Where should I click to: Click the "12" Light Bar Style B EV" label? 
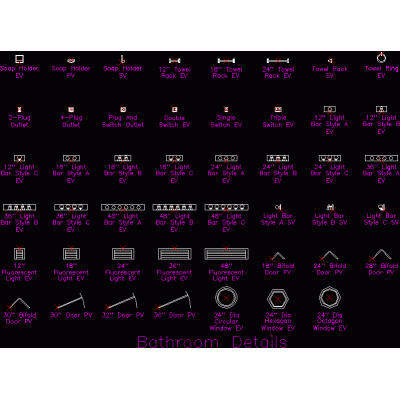pyautogui.click(x=381, y=124)
